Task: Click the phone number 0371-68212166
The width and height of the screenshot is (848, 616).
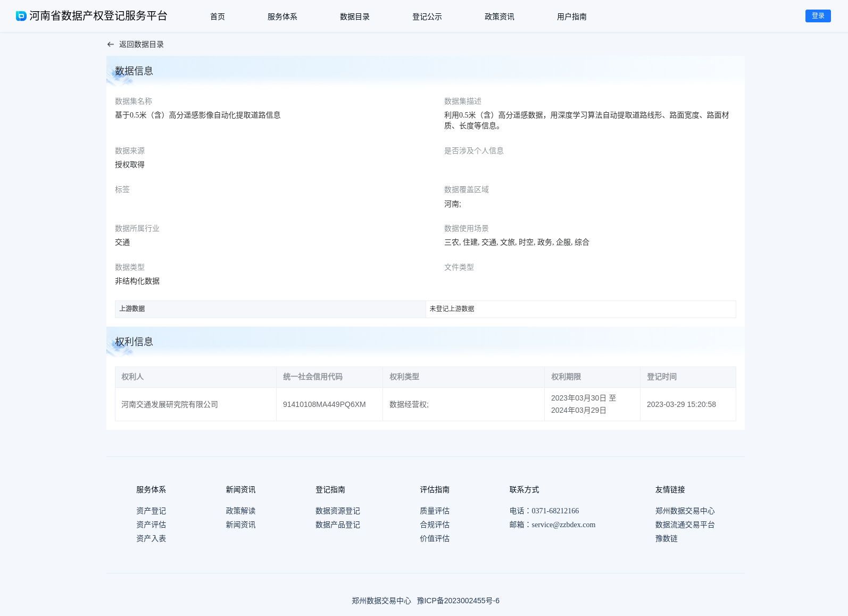Action: (555, 511)
